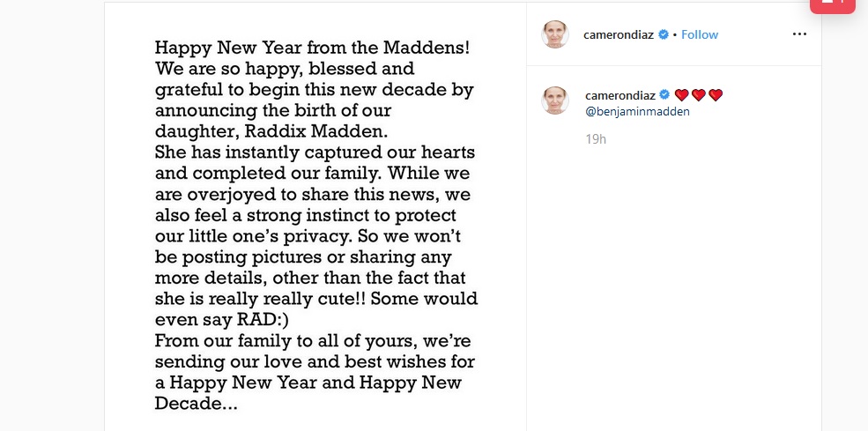868x431 pixels.
Task: Open camerondiaz profile picture in post header
Action: [x=555, y=34]
